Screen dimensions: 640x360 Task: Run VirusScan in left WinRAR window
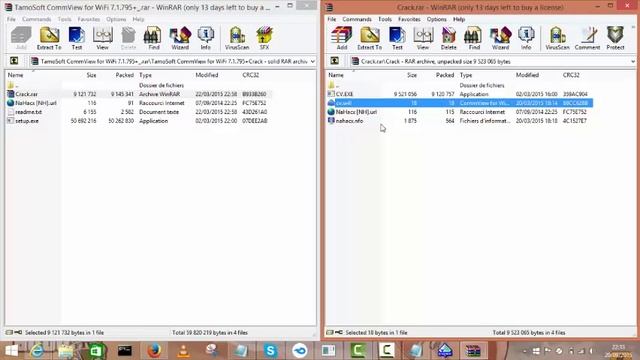(x=237, y=38)
